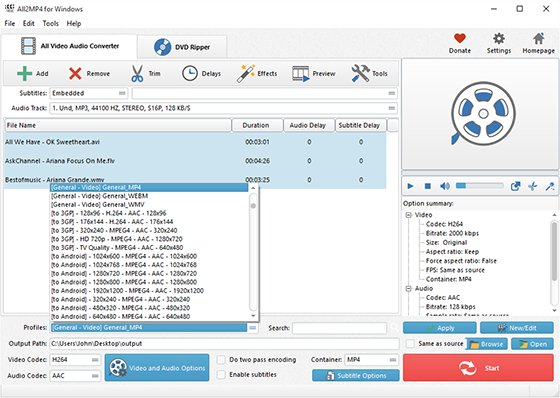Open Video and Audio Options
Screen dimensions: 560x398
[157, 368]
